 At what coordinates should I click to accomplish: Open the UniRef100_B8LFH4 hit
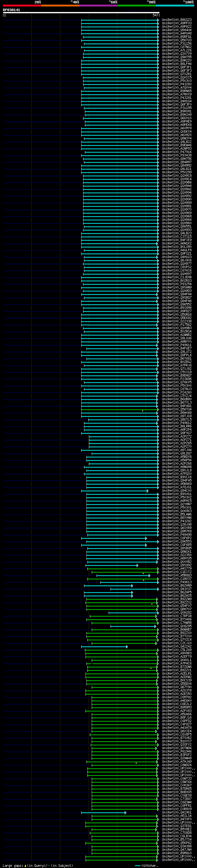[x=177, y=64]
